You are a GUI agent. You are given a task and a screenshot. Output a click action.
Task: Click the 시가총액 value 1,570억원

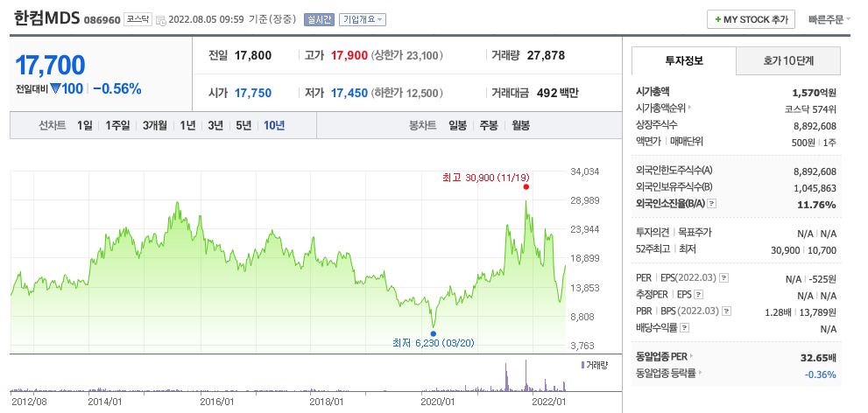point(815,93)
